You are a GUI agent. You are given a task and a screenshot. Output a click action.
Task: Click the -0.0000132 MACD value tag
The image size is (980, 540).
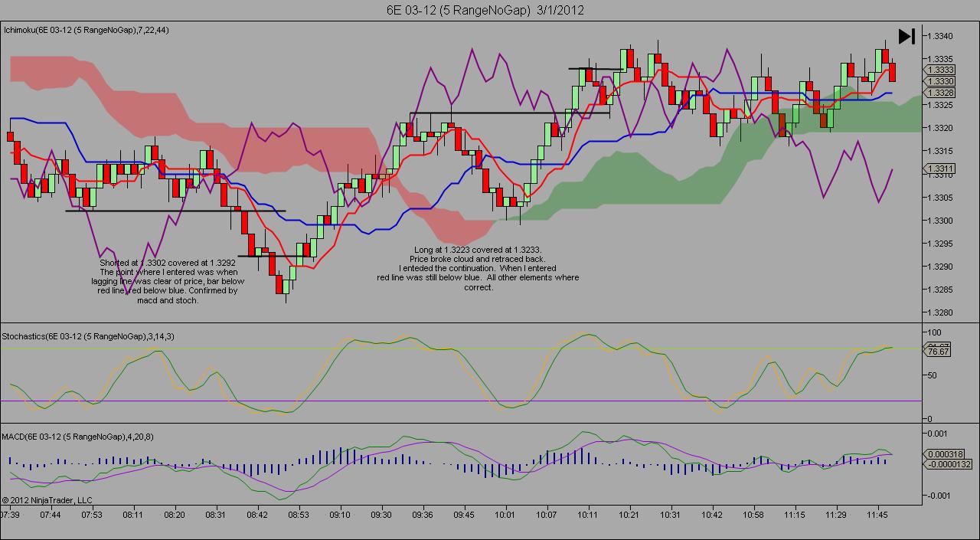(x=948, y=464)
